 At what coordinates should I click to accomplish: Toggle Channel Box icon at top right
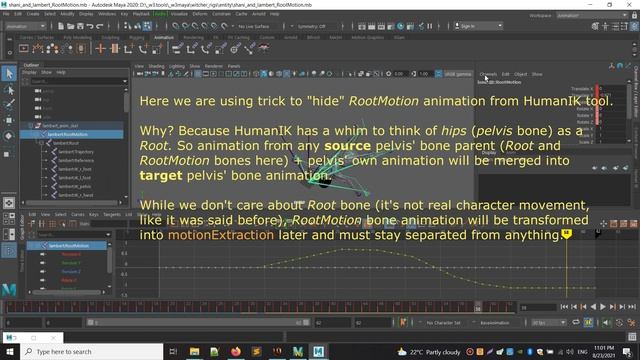(x=634, y=26)
